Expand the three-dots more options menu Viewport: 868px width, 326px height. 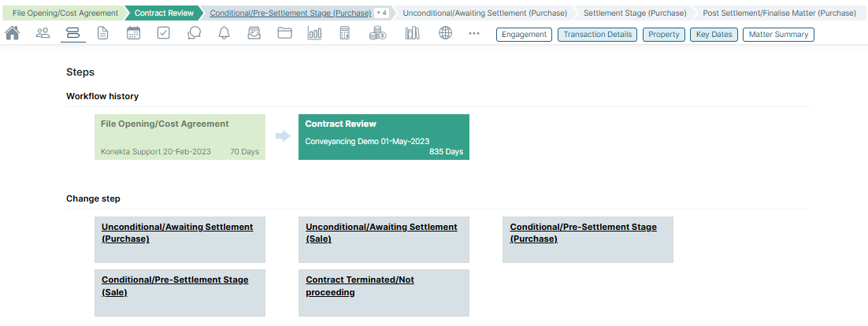coord(473,33)
